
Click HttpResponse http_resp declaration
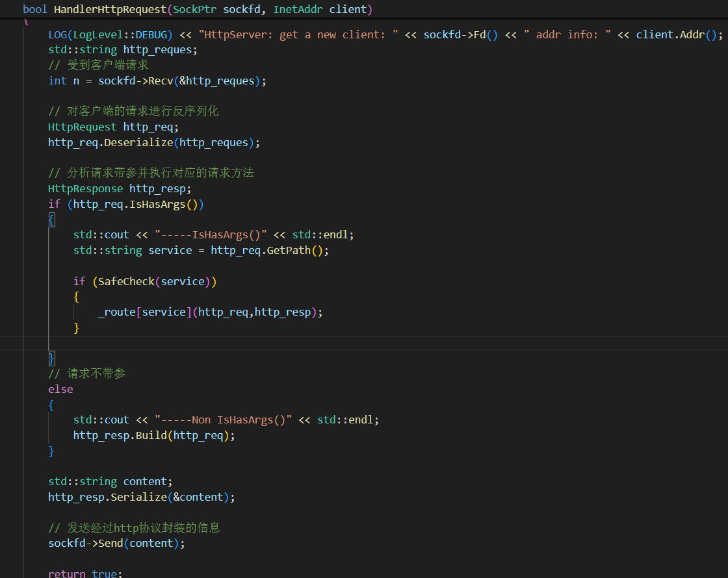tap(120, 189)
